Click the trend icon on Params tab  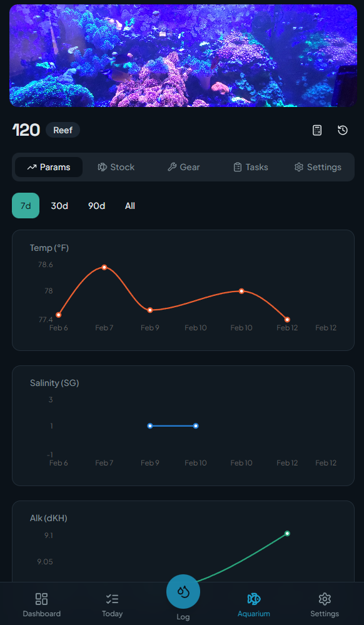pos(31,168)
